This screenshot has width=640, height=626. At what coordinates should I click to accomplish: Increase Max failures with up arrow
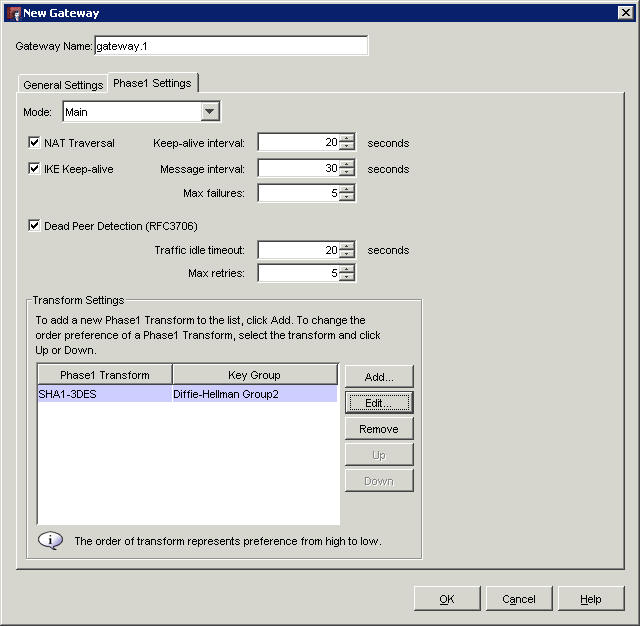coord(347,189)
